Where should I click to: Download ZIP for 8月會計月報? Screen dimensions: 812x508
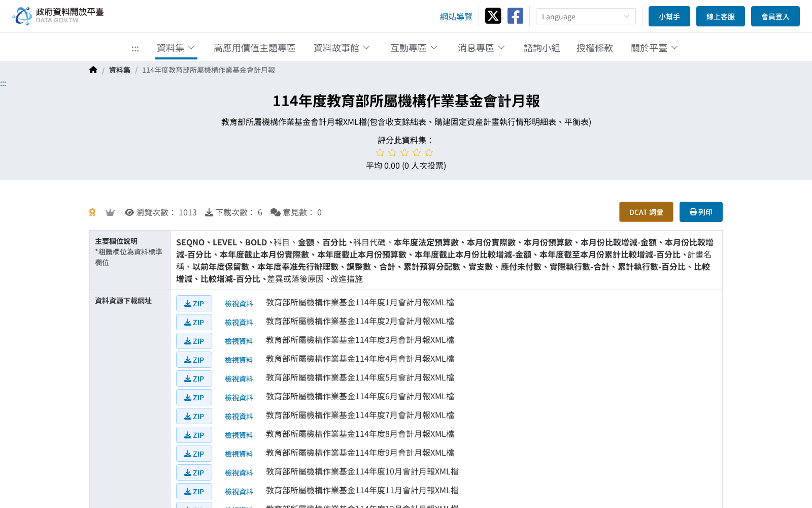194,435
